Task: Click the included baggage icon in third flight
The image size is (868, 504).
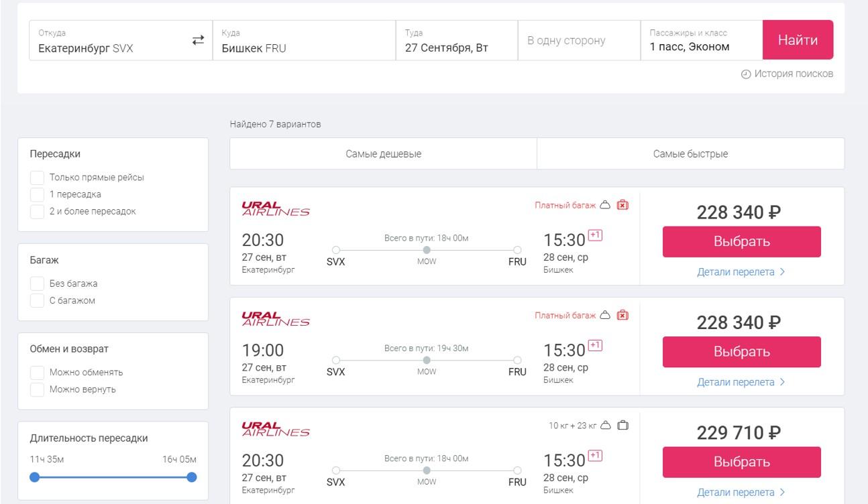Action: [622, 425]
